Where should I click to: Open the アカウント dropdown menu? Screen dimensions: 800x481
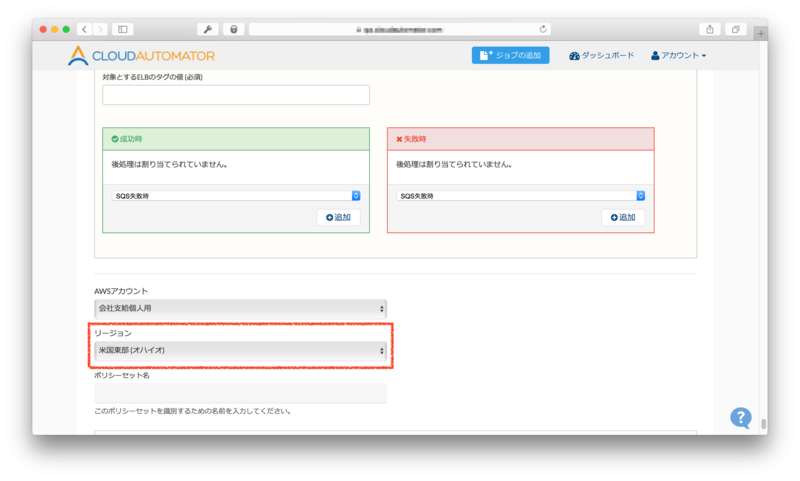point(678,55)
